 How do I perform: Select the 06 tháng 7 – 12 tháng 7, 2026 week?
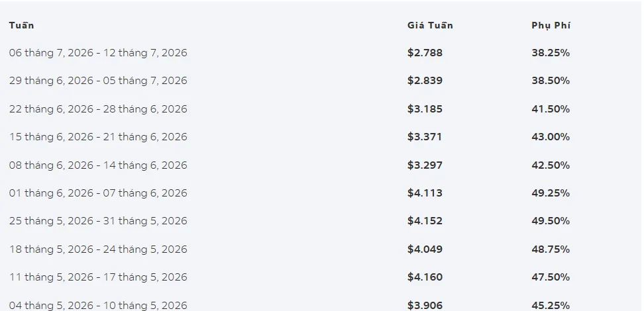(98, 53)
